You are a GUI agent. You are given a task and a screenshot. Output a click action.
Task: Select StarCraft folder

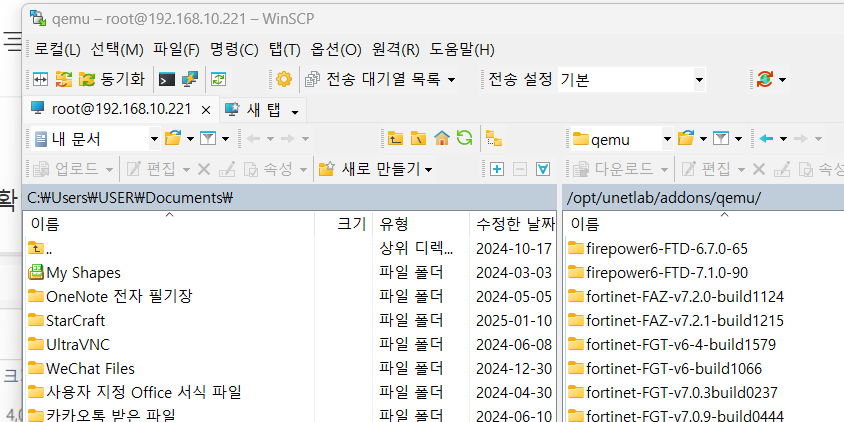[x=290, y=321]
